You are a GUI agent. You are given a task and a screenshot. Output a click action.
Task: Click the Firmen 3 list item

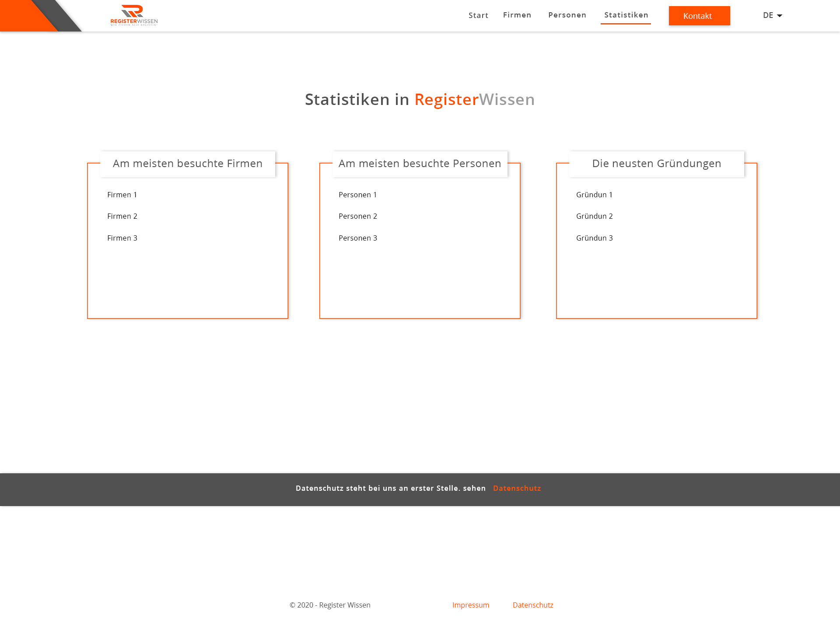[122, 238]
